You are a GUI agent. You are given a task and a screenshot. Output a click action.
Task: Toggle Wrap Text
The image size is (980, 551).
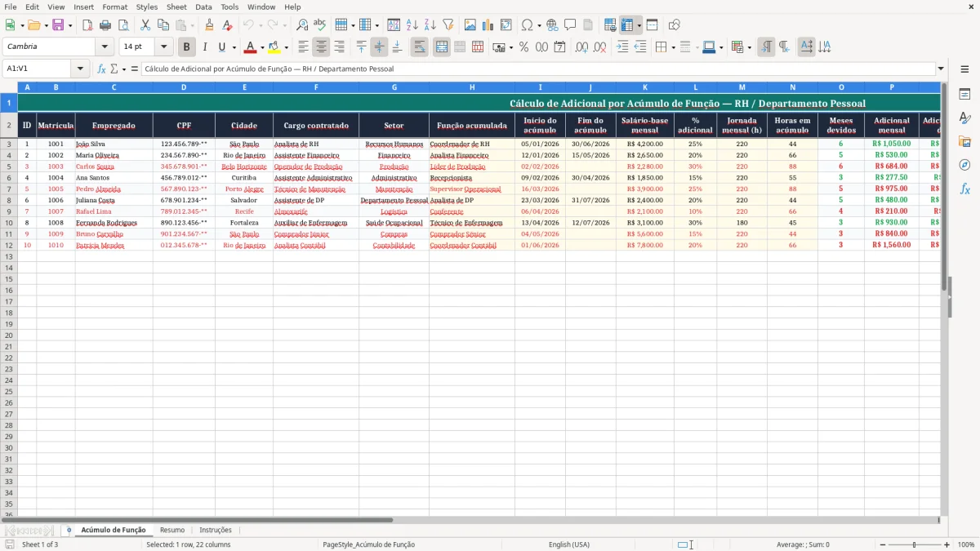pos(420,47)
